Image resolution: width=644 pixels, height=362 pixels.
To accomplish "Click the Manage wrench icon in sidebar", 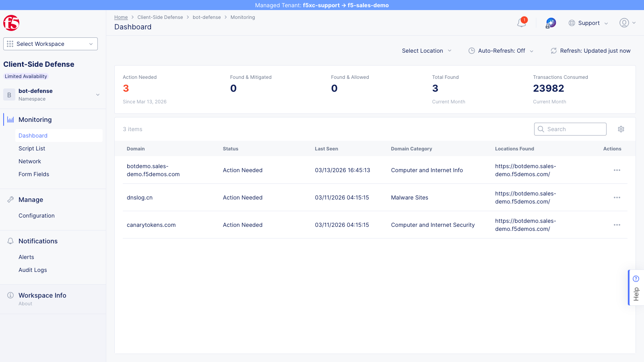I will pyautogui.click(x=10, y=200).
